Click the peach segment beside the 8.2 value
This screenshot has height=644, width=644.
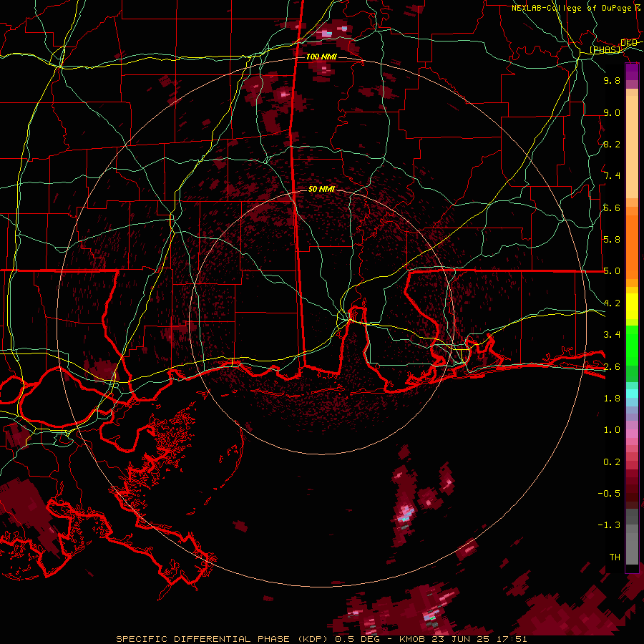click(632, 147)
